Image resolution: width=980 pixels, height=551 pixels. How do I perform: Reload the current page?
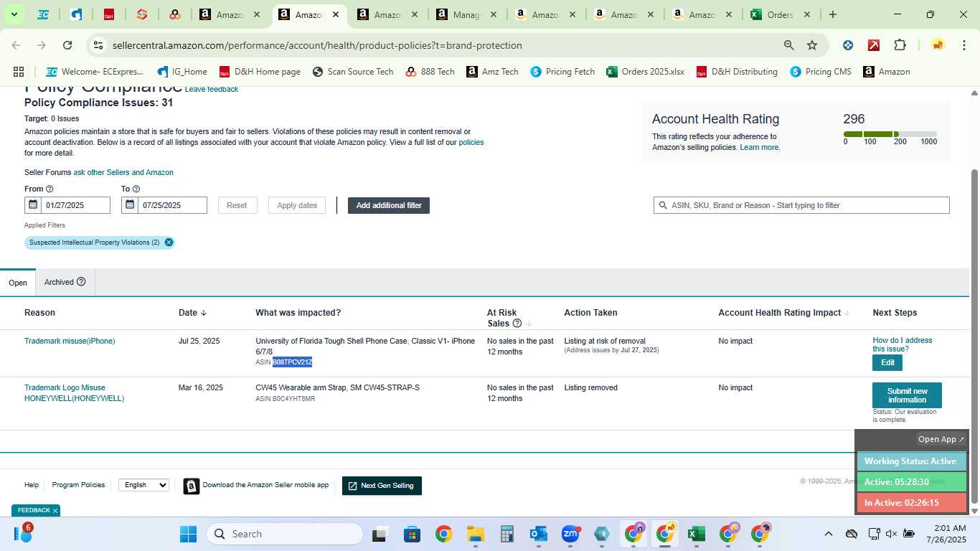point(67,45)
